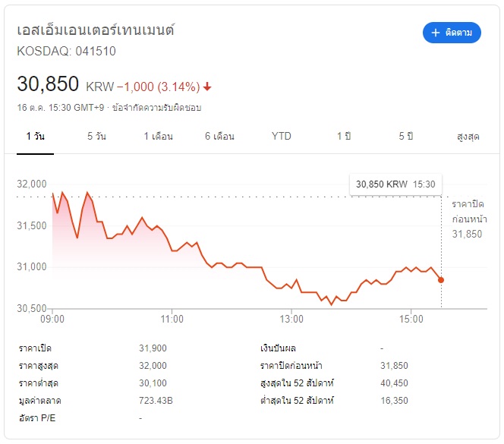Viewport: 504px width, 444px height.
Task: Click the 30,850 KRW 15:30 tooltip
Action: [395, 184]
